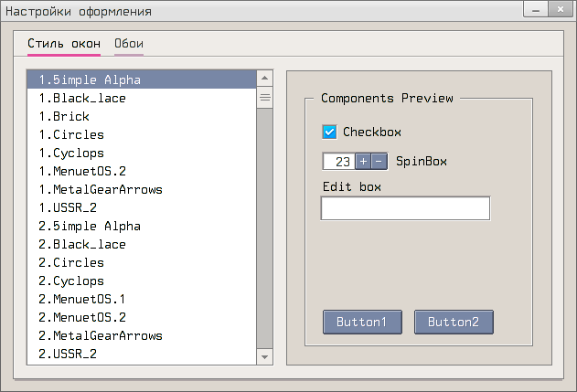Viewport: 577px width, 392px height.
Task: Choose 2.Cyclops from the skin list
Action: (x=71, y=281)
